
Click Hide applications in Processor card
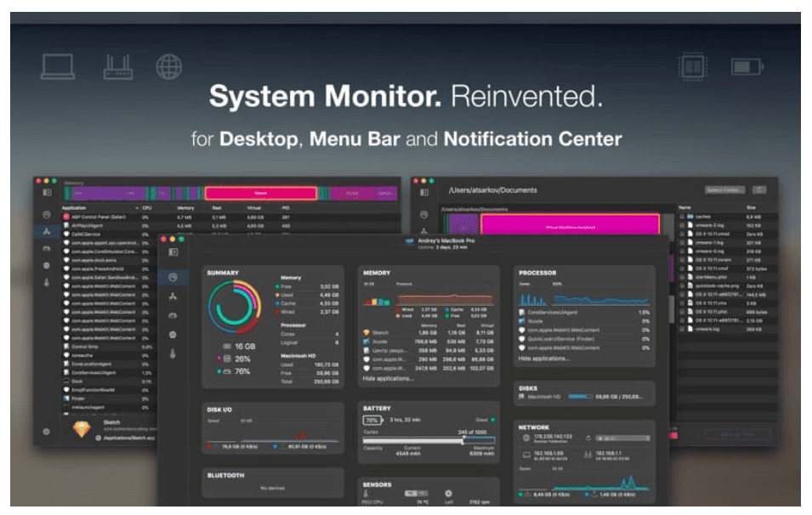544,359
